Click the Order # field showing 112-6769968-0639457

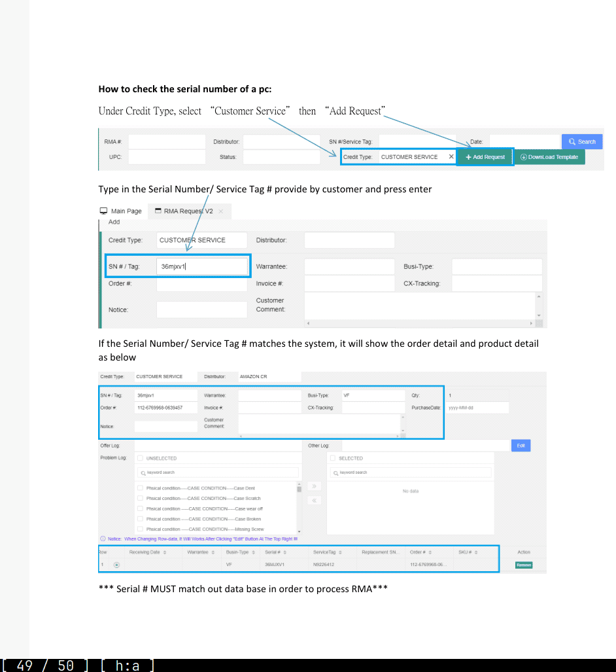click(x=166, y=408)
